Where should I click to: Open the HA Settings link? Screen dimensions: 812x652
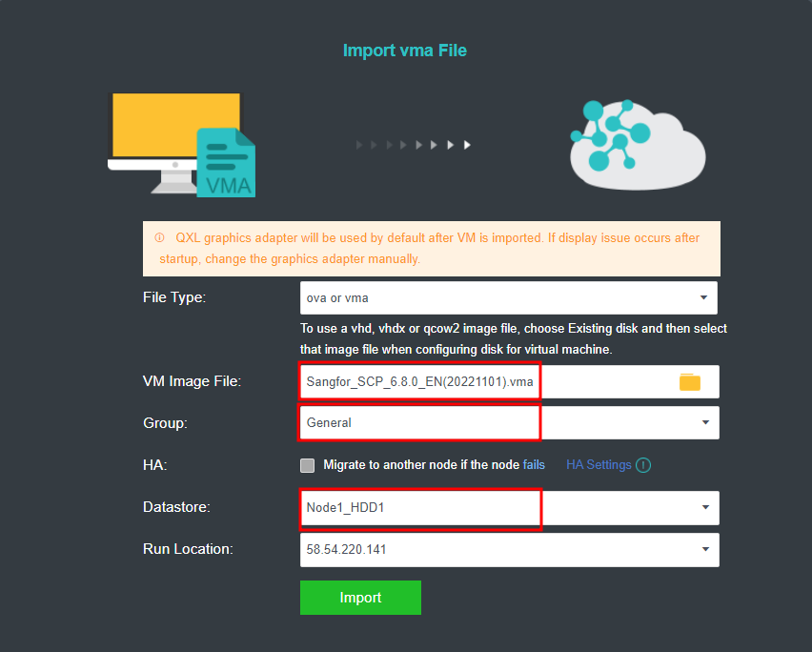[x=599, y=465]
